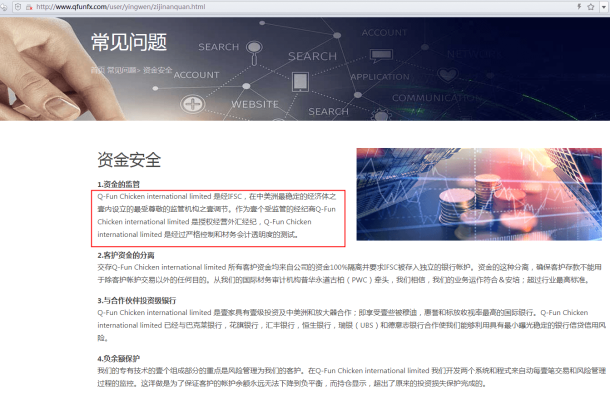The width and height of the screenshot is (610, 404).
Task: Click the heading 2.客护资金的分离
Action: 126,255
